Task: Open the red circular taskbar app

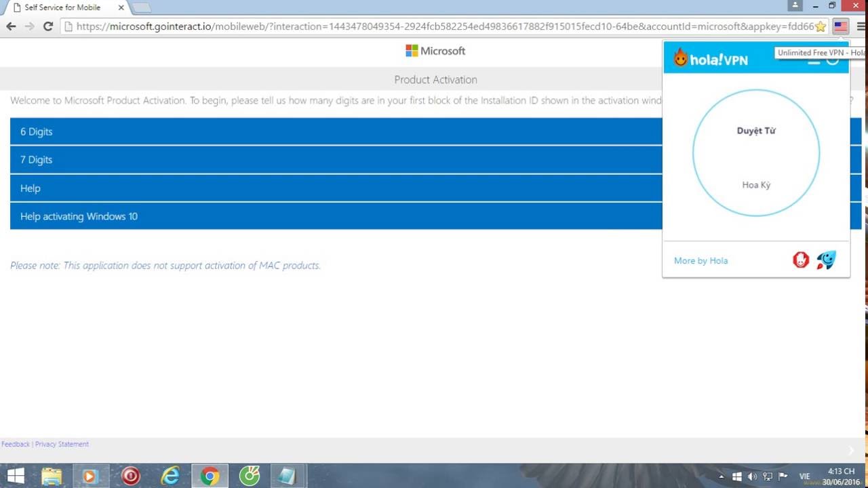Action: [x=130, y=476]
